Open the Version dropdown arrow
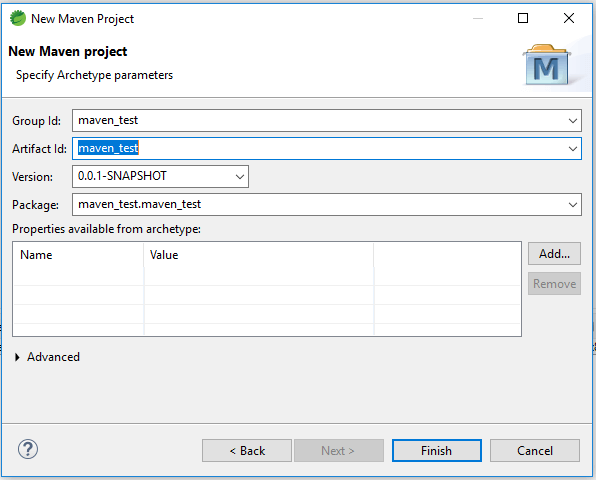The image size is (596, 480). point(239,177)
